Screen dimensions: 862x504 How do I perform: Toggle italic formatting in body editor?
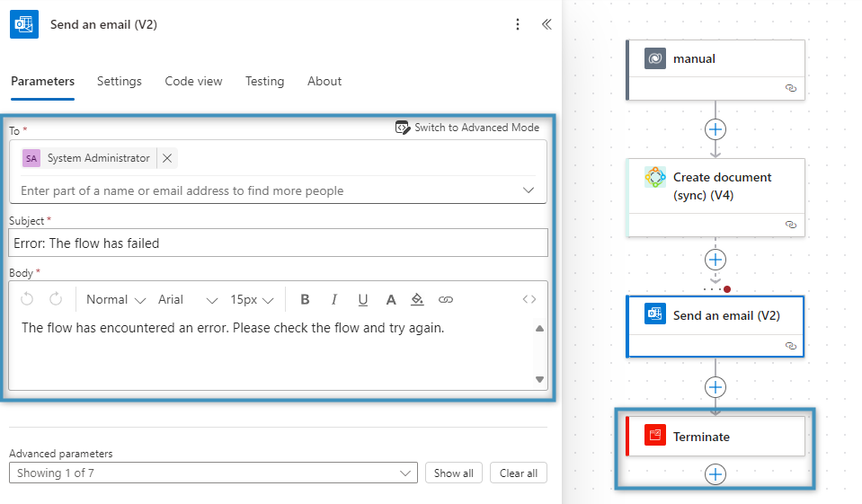pos(333,299)
